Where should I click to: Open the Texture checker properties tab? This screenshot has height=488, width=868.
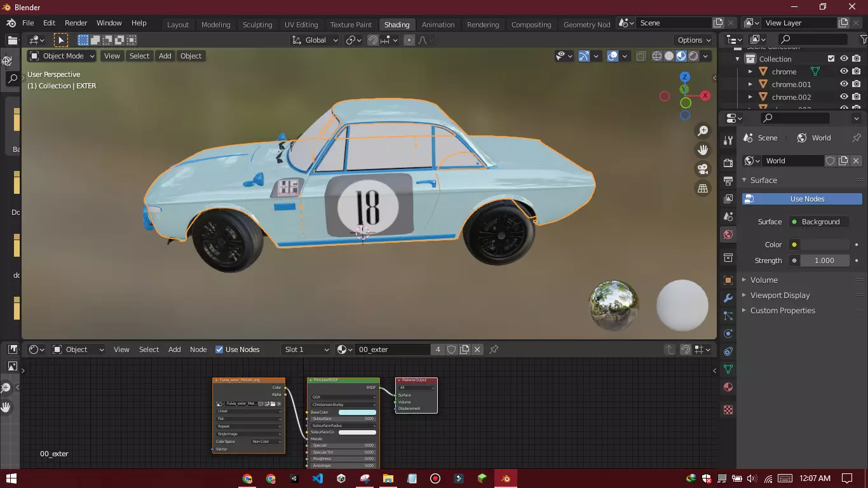(x=728, y=410)
